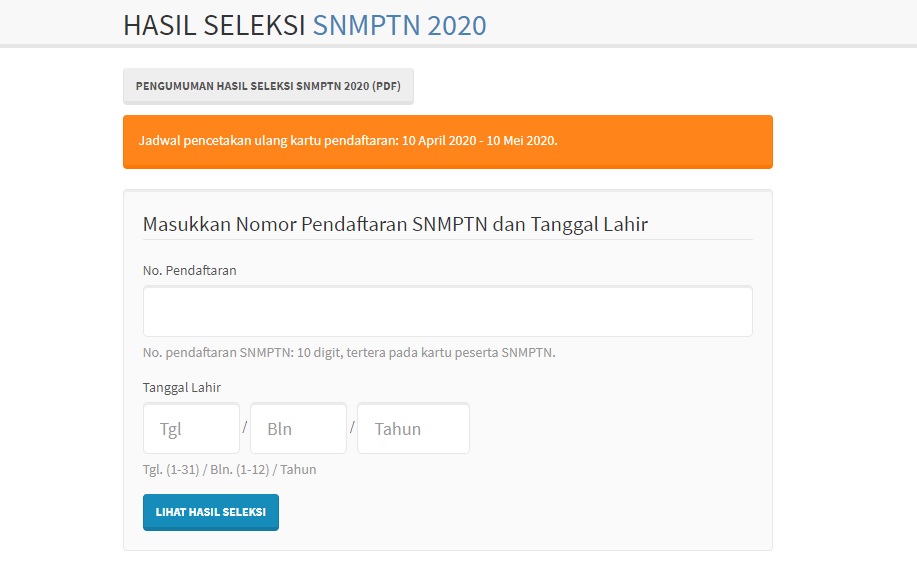
Task: Click the Lihat Hasil Seleksi button
Action: click(210, 512)
